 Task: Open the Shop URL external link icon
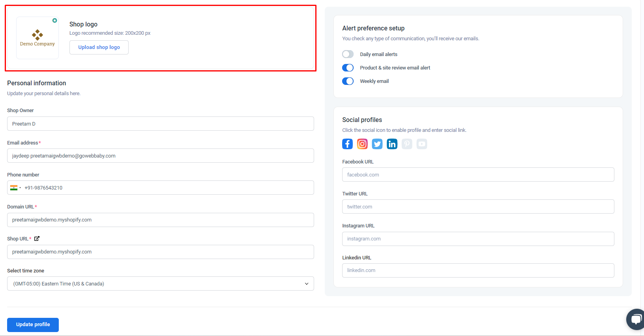point(37,238)
